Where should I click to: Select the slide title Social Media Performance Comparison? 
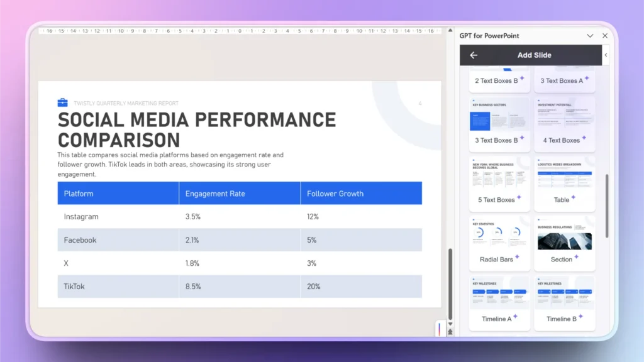[x=197, y=129]
